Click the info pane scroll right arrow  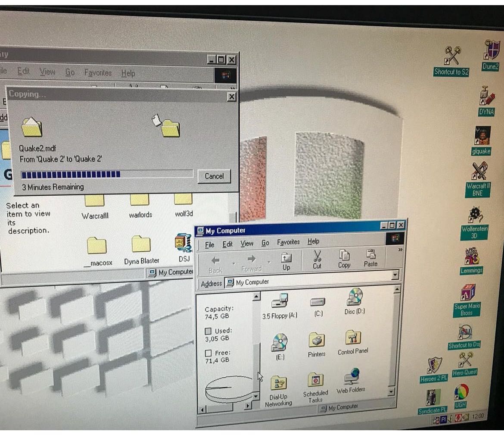coord(248,406)
